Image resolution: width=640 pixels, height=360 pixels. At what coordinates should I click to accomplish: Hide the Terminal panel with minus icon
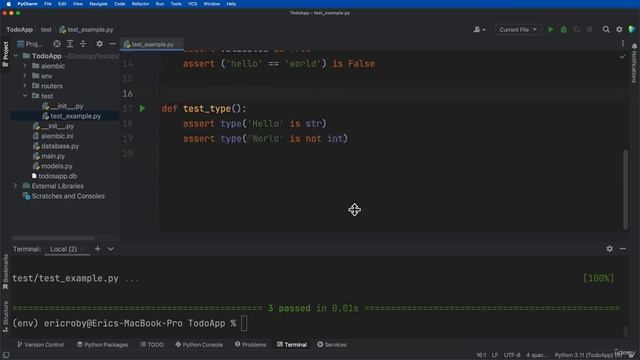pyautogui.click(x=622, y=249)
